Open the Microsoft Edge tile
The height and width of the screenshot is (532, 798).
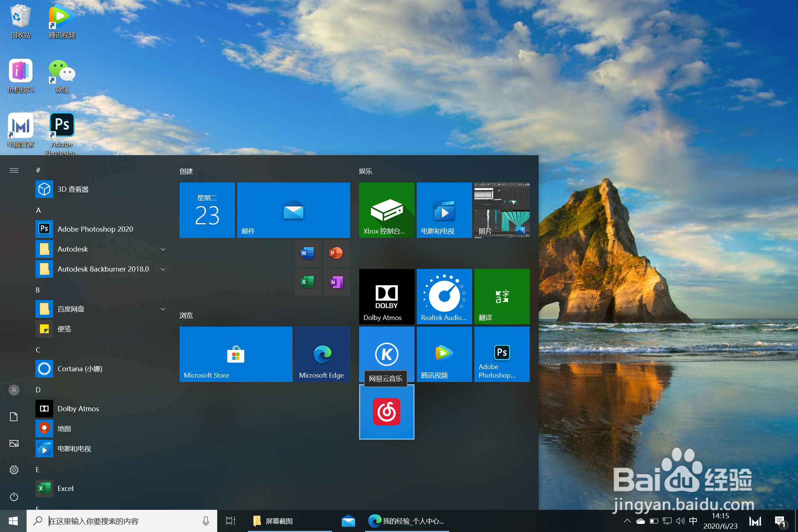pyautogui.click(x=322, y=354)
